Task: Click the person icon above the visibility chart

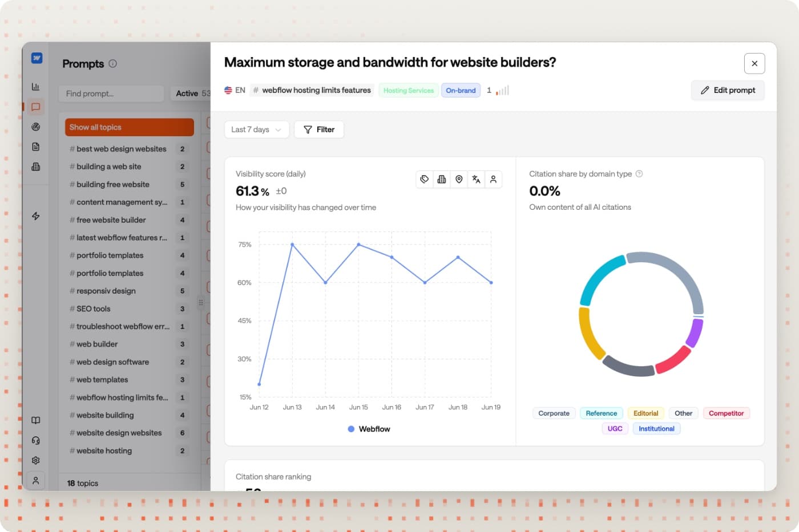Action: [x=493, y=179]
